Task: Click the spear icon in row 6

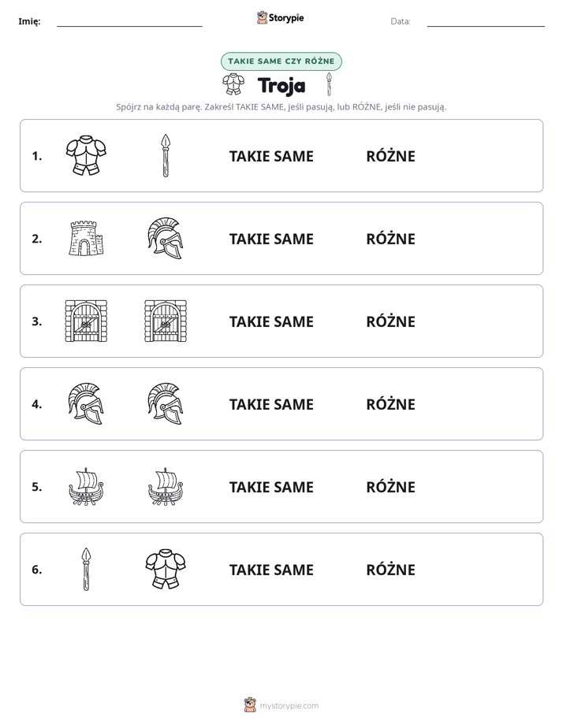Action: [86, 569]
